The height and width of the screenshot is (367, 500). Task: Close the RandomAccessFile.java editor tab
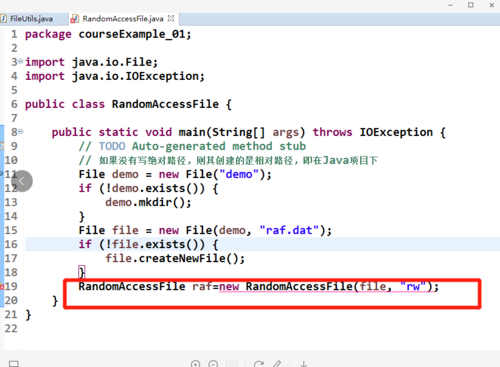[x=171, y=18]
